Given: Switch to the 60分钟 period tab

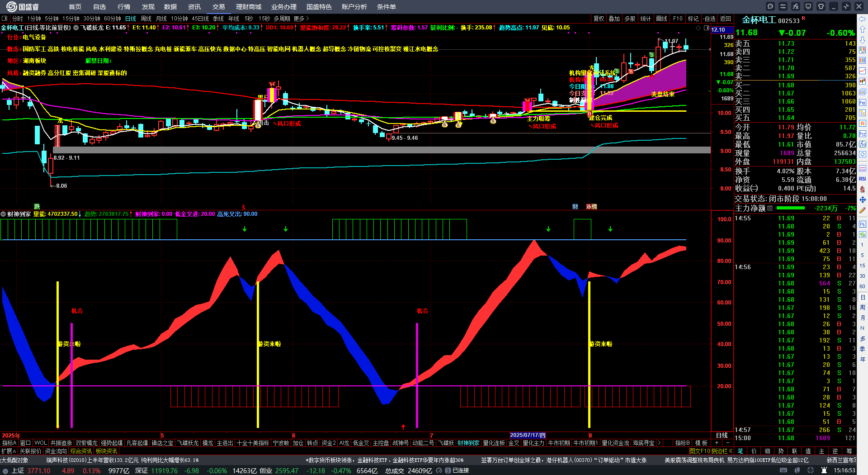Looking at the screenshot, I should [112, 19].
